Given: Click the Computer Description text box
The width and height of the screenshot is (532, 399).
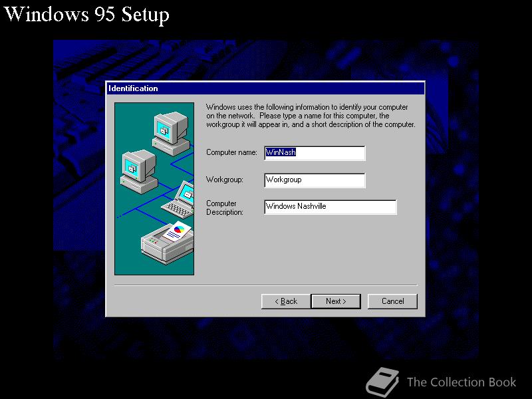Looking at the screenshot, I should click(x=330, y=207).
